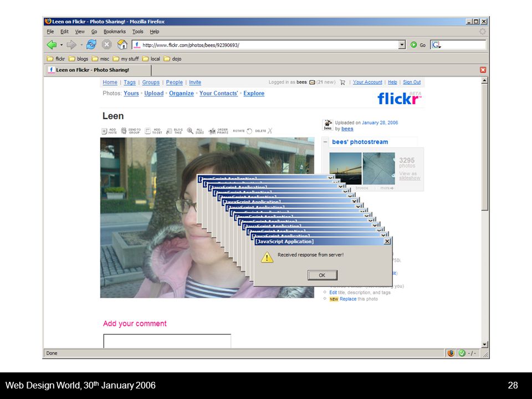Open the my stuff bookmarks folder
The width and height of the screenshot is (532, 399).
tap(126, 59)
